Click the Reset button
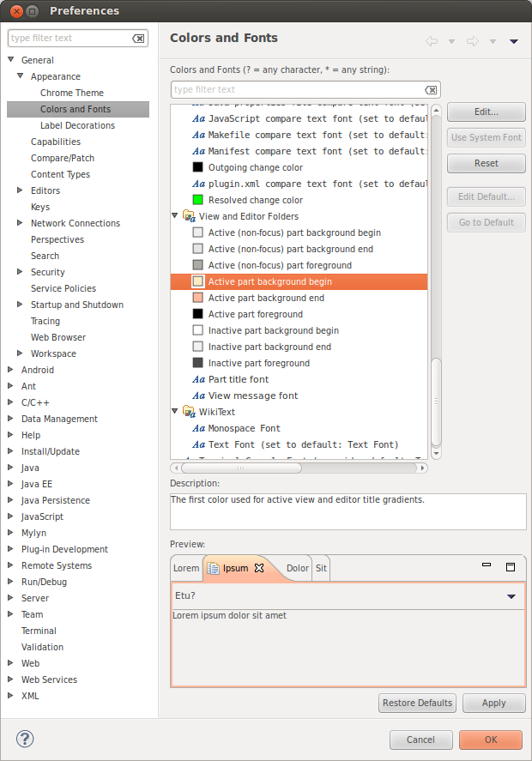The width and height of the screenshot is (532, 761). (487, 164)
